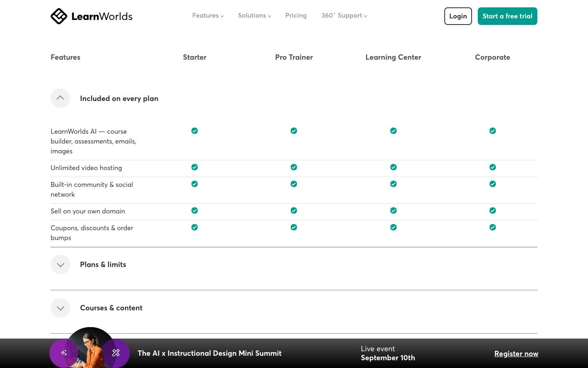Click the Features column header

65,57
